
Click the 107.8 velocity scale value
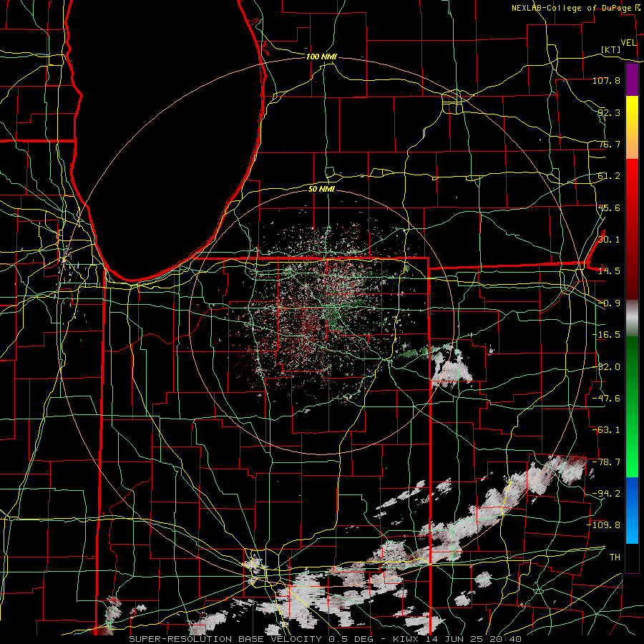tap(606, 80)
